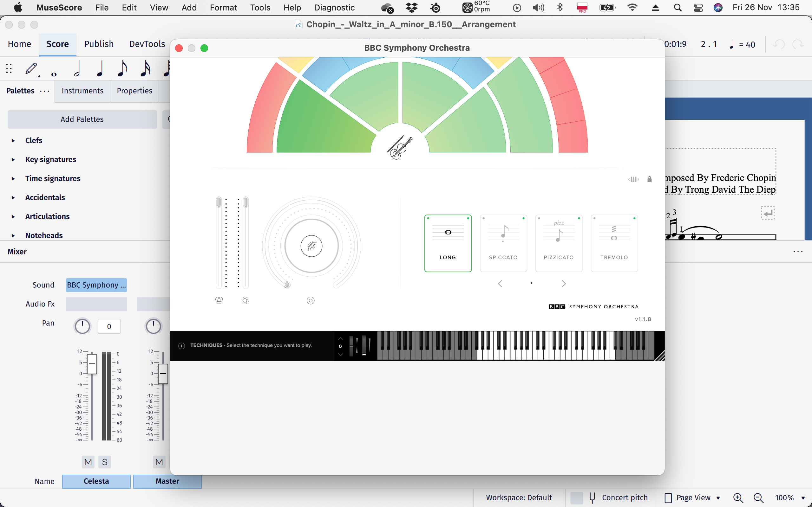Open the keyboard range view toggle in plugin
Screen dimensions: 812x507
tap(633, 179)
